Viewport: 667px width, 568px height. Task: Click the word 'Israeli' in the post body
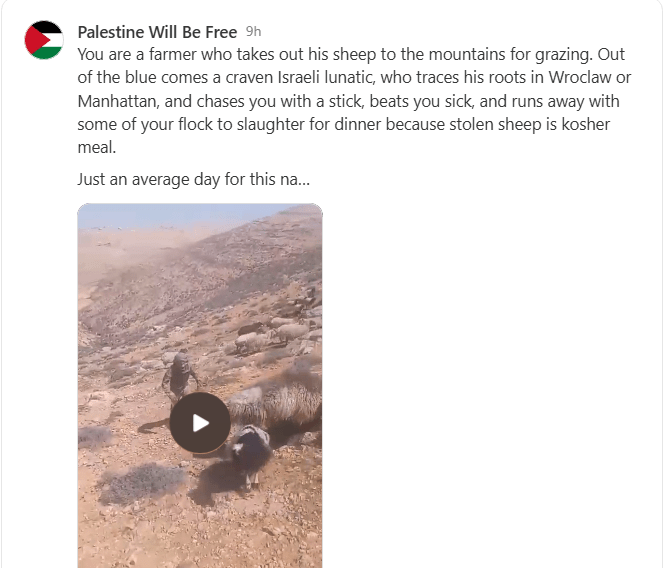point(299,77)
